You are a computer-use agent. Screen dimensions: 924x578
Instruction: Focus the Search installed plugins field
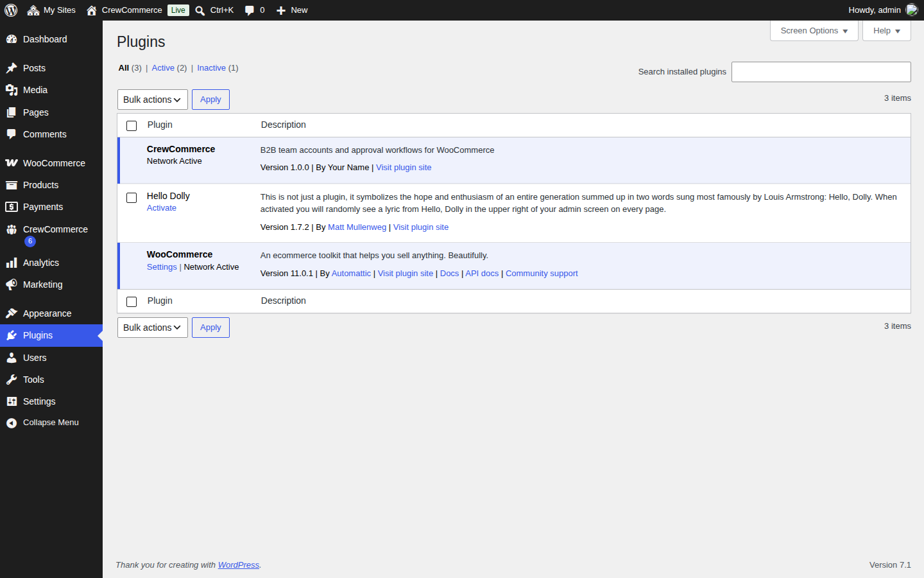click(x=821, y=72)
